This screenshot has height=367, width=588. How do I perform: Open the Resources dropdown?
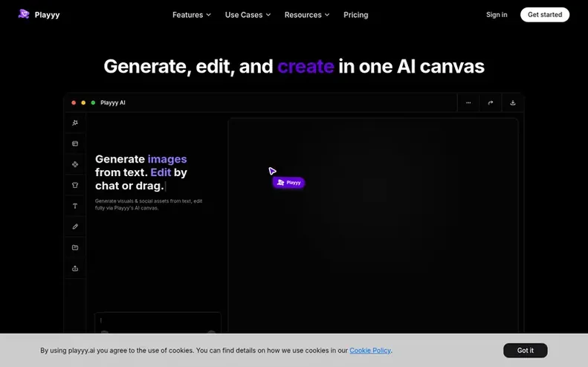pos(307,15)
